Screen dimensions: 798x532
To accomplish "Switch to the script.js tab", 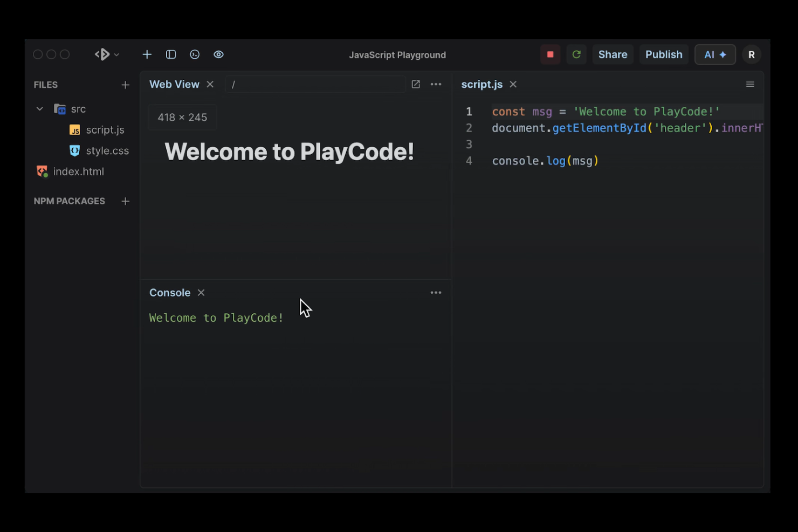I will coord(481,84).
